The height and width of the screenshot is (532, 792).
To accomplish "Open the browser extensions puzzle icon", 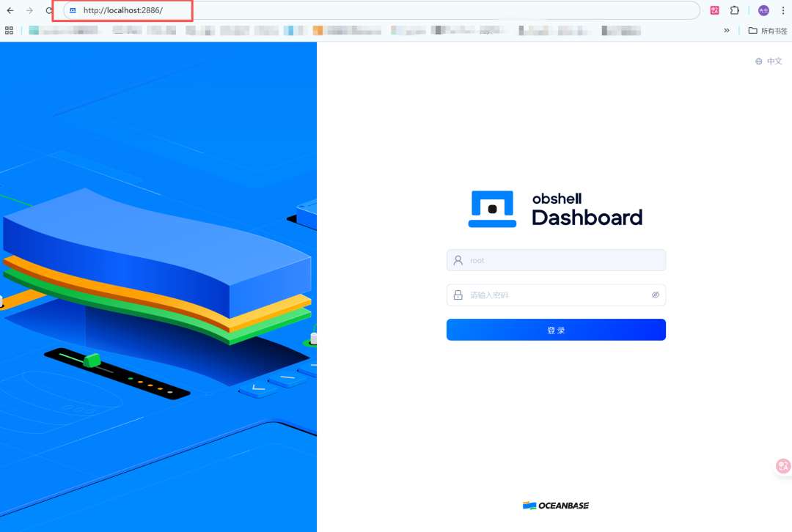I will (734, 10).
